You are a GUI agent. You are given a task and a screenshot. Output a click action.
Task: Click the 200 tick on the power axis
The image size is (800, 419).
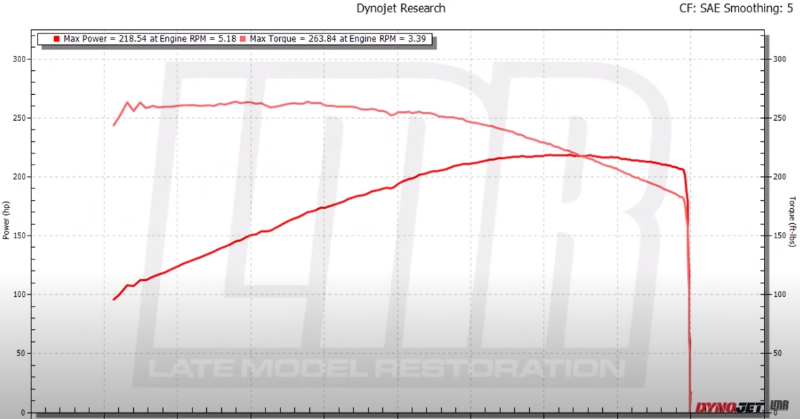click(x=19, y=177)
